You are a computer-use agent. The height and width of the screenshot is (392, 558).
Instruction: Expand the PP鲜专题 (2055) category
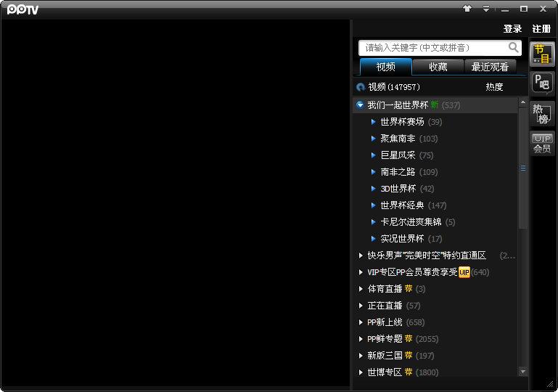pyautogui.click(x=361, y=339)
